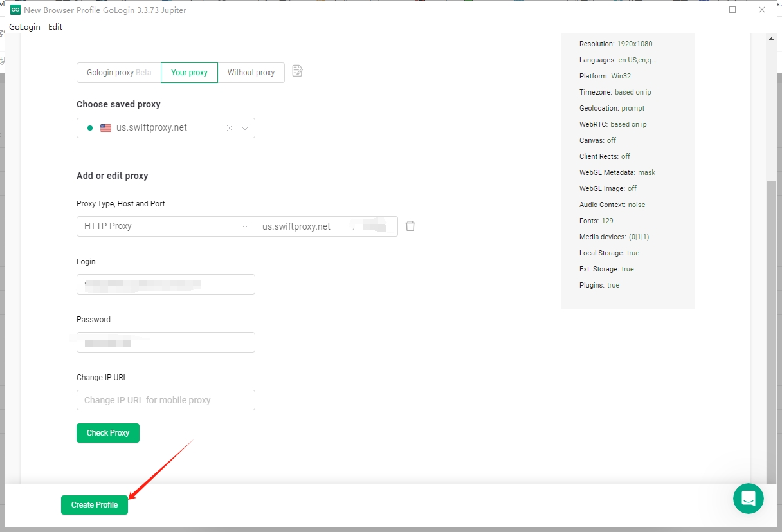Click the proxy host field us.swiftproxy.net
Screen dimensions: 782x532
(302, 226)
